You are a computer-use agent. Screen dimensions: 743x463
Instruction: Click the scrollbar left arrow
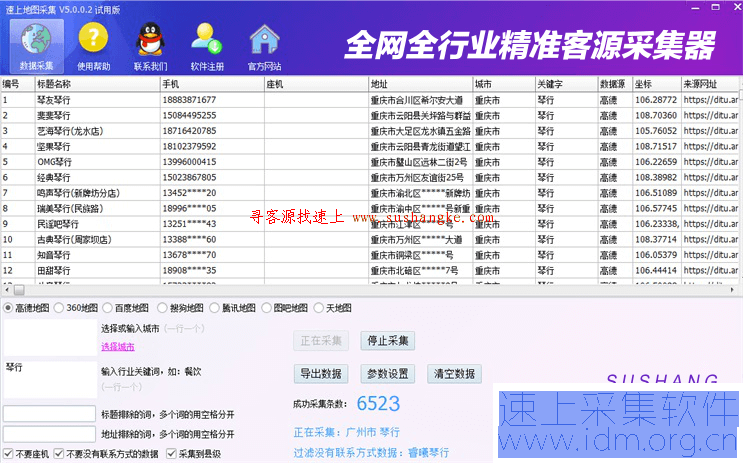coord(7,290)
